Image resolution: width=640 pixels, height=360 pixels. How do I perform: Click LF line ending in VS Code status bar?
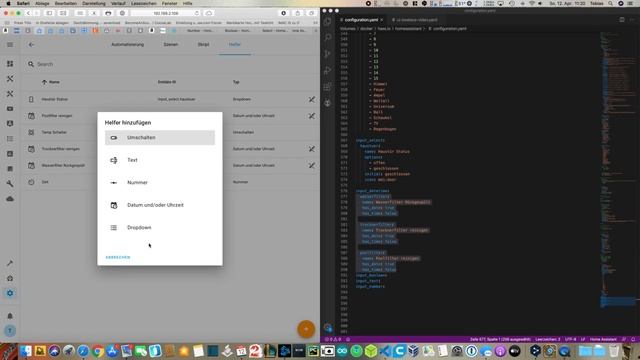[583, 339]
